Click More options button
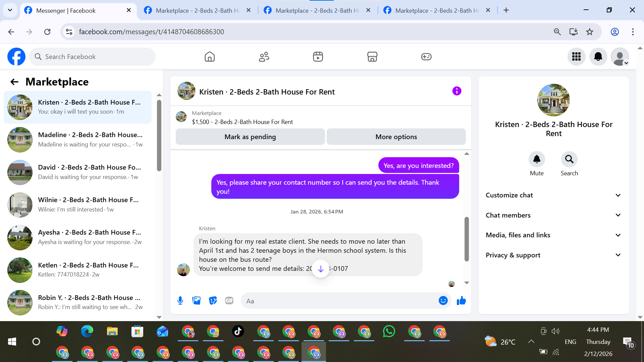 (396, 137)
